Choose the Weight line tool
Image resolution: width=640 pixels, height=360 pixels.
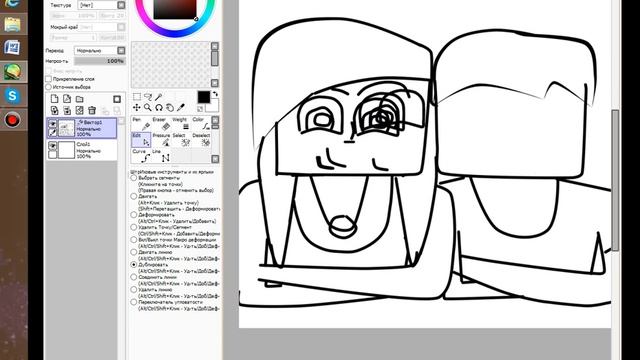pos(181,124)
